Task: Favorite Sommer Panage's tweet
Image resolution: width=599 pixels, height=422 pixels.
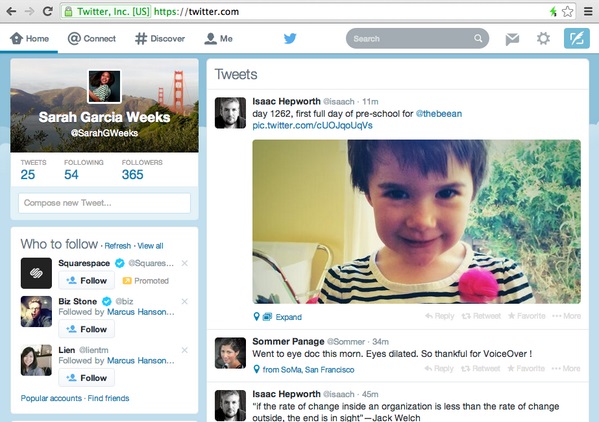Action: tap(526, 369)
